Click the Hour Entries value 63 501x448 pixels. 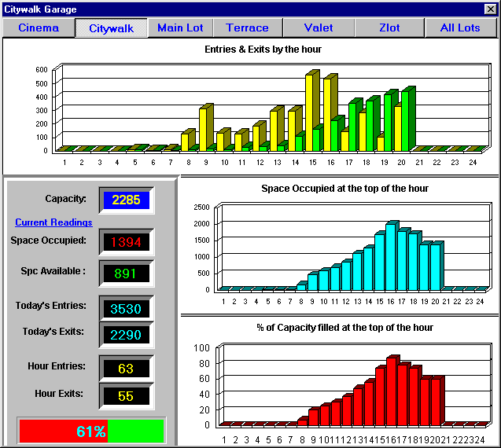point(126,369)
